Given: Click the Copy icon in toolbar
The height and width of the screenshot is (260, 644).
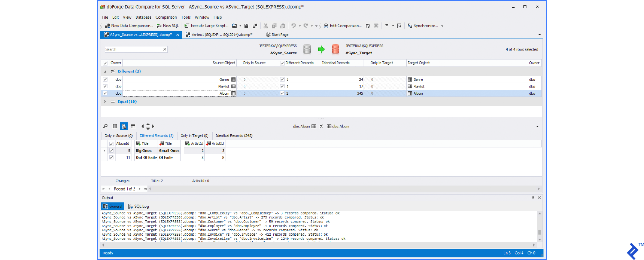Looking at the screenshot, I should [x=274, y=26].
